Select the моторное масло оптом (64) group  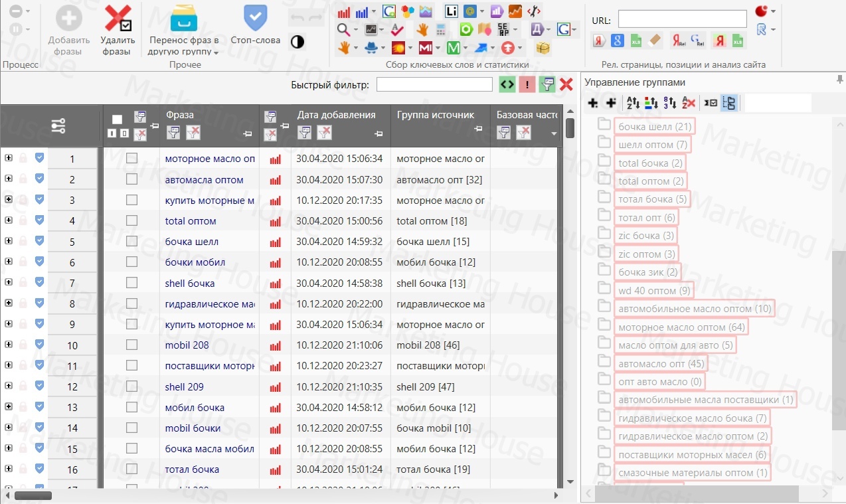[681, 327]
